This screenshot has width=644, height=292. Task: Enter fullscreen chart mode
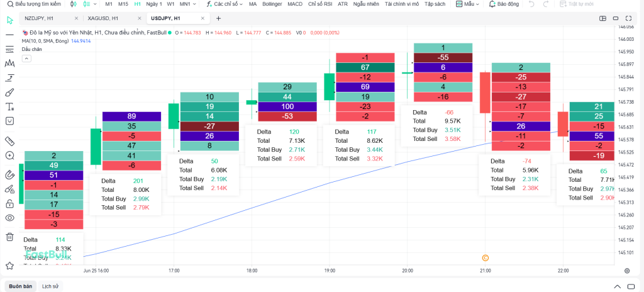(x=628, y=18)
